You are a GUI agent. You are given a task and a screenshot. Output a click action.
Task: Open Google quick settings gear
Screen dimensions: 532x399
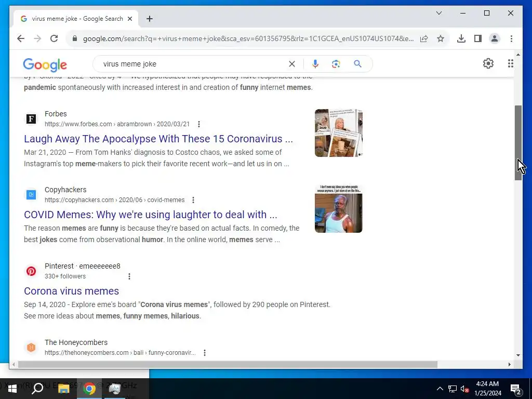[488, 63]
